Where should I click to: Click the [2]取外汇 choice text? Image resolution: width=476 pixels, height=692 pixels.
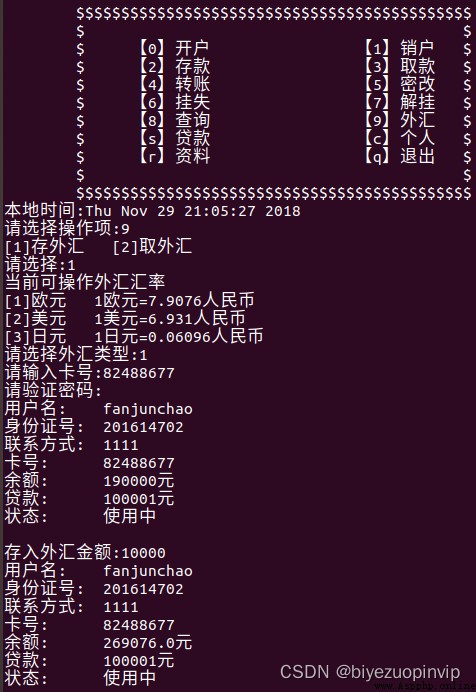(x=152, y=246)
